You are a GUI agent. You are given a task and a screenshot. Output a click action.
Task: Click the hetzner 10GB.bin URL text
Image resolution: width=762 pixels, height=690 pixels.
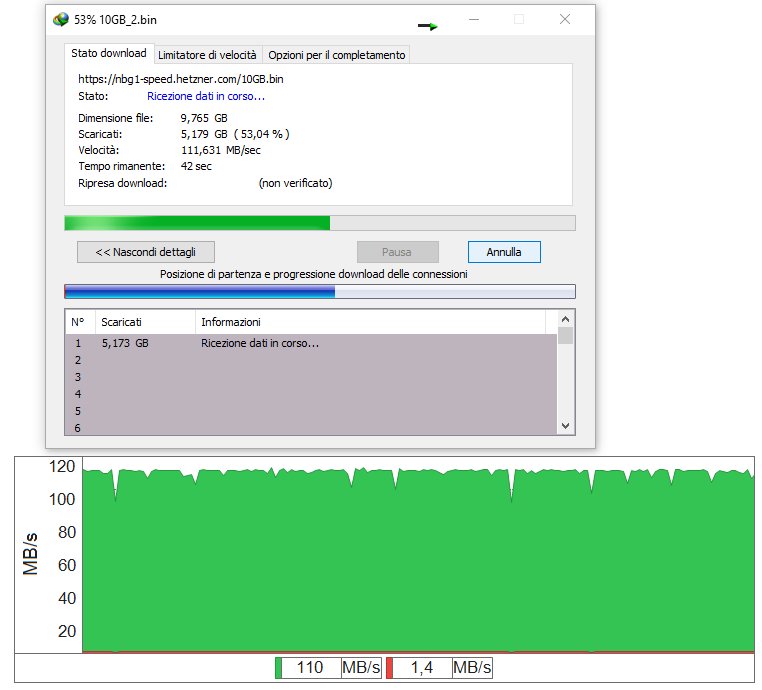pos(181,79)
